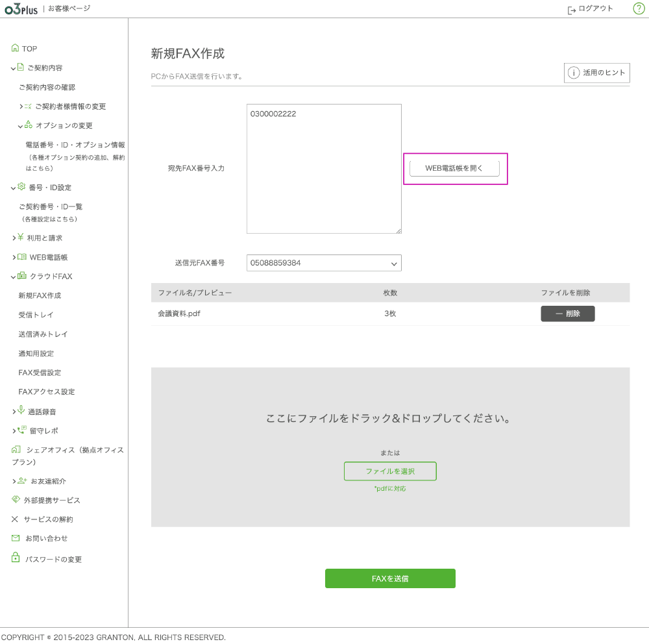Image resolution: width=649 pixels, height=644 pixels.
Task: Click the ご契約内容 document icon
Action: [21, 67]
